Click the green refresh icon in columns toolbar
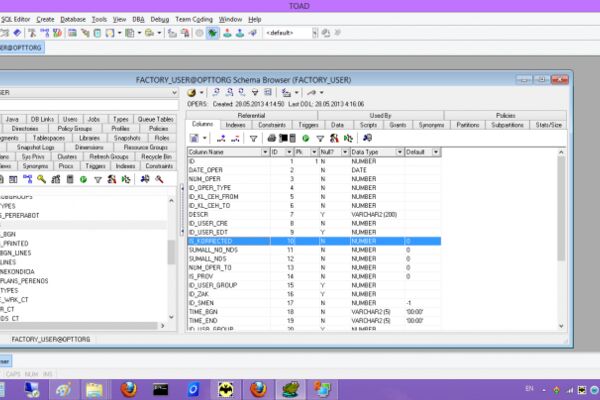The image size is (600, 400). (x=305, y=138)
